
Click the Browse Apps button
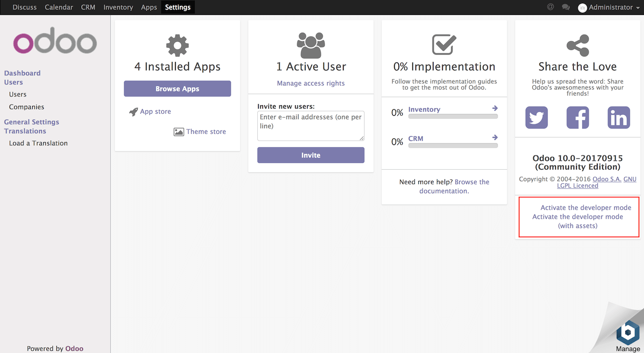click(x=177, y=89)
